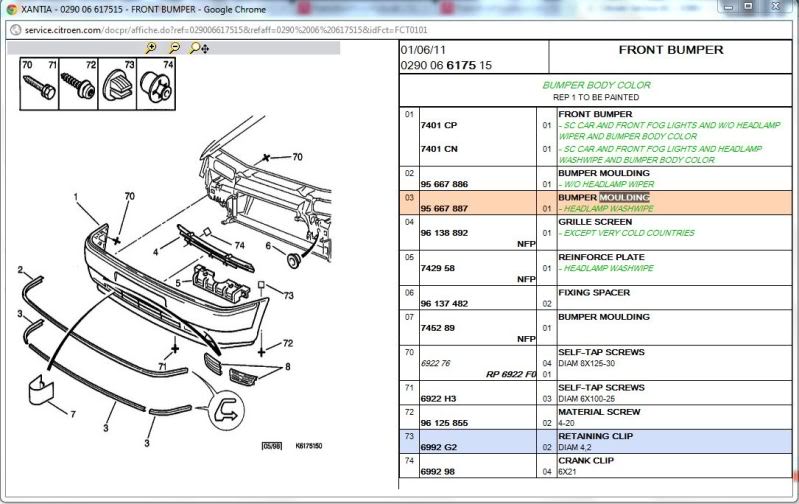Click GRILLE SCREEN description
Viewport: 799px width, 504px height.
[595, 222]
